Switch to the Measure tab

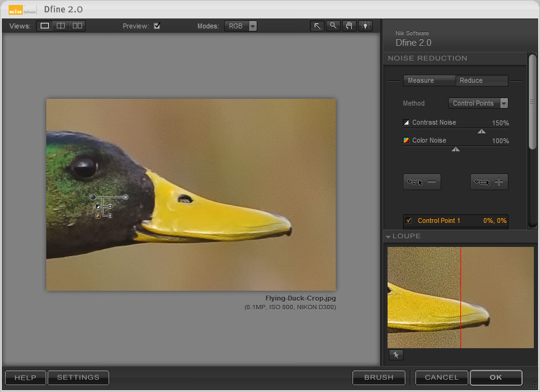tap(430, 80)
